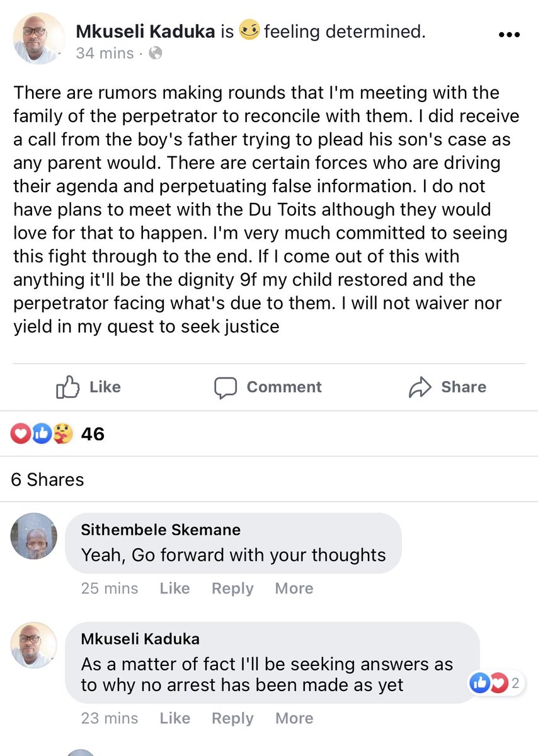The width and height of the screenshot is (538, 756).
Task: Reply to Mkuseli Kaduka's comment
Action: (x=232, y=718)
